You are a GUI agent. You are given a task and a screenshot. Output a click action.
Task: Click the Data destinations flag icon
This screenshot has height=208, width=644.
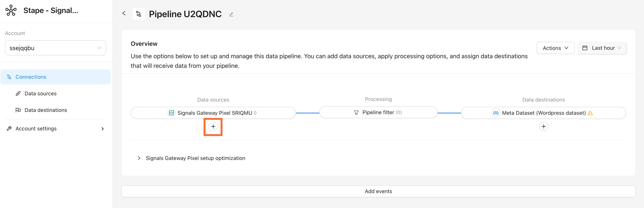pyautogui.click(x=18, y=110)
